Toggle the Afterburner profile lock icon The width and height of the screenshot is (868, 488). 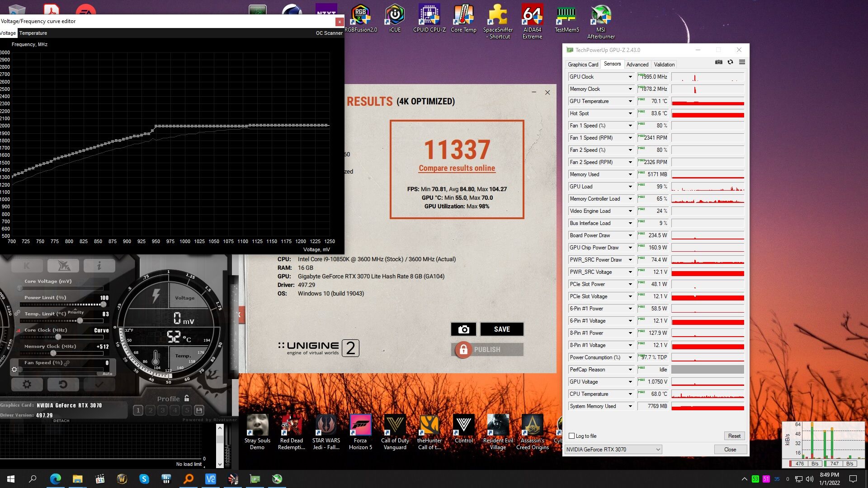point(187,398)
